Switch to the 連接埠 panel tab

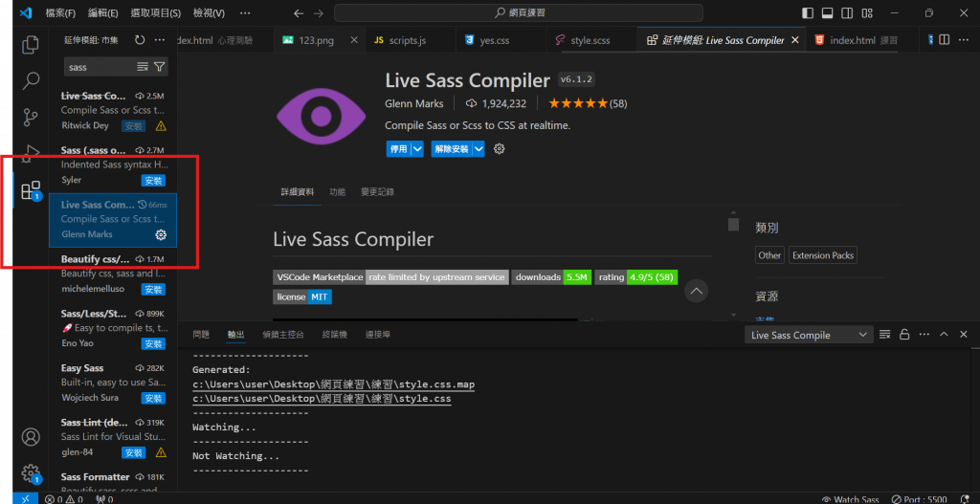coord(377,335)
